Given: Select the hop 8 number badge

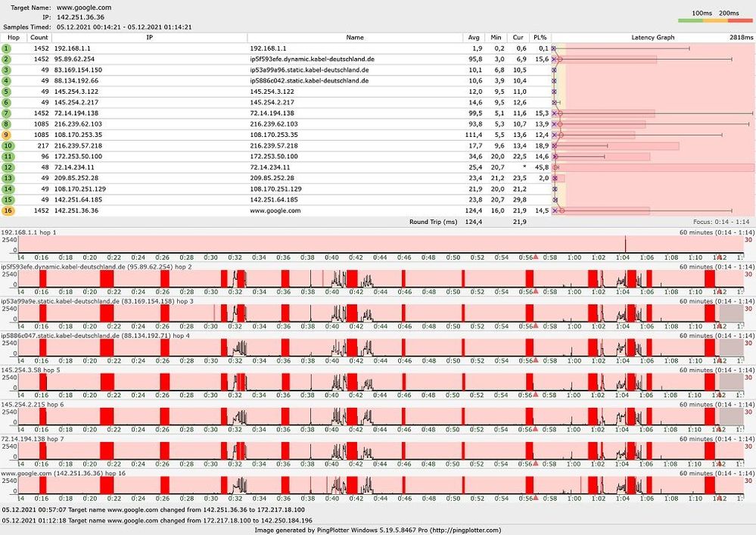Looking at the screenshot, I should tap(6, 124).
